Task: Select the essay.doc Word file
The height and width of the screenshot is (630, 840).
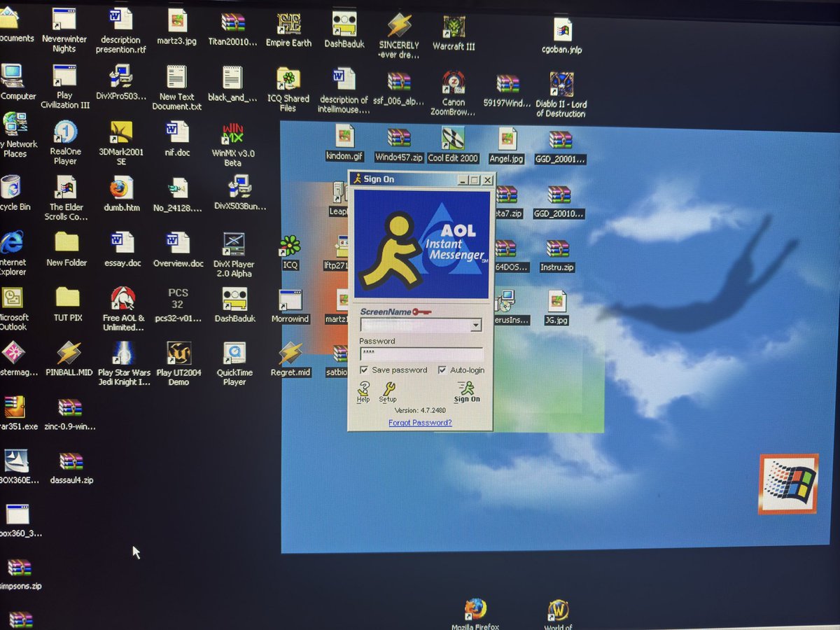Action: click(122, 243)
